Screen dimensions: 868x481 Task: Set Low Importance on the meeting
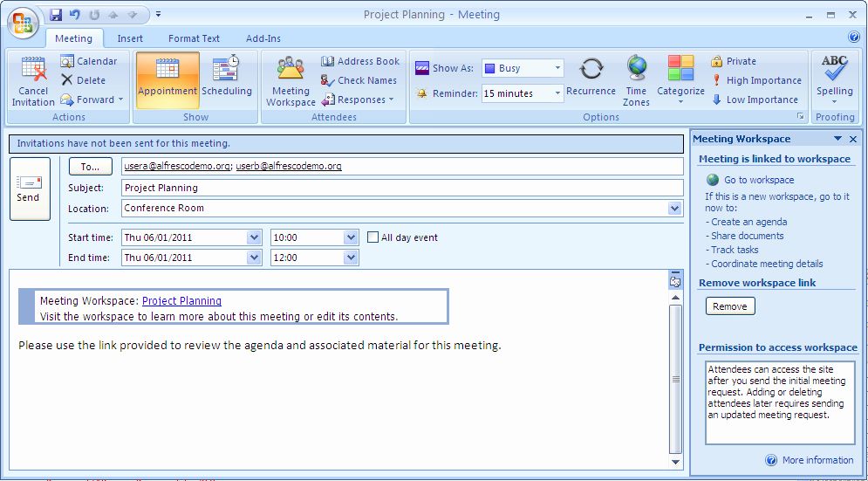pyautogui.click(x=755, y=100)
